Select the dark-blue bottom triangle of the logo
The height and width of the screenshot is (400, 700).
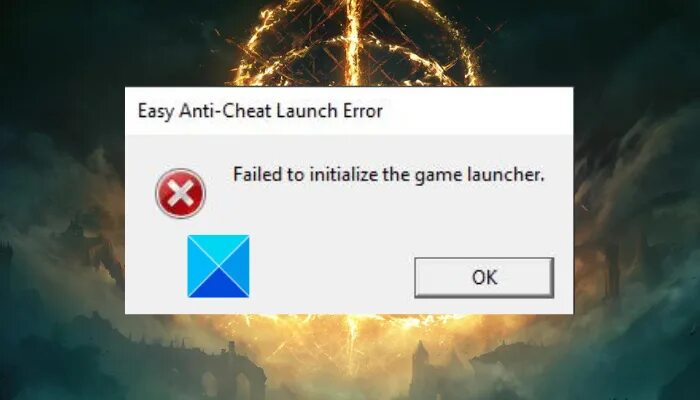tap(218, 284)
